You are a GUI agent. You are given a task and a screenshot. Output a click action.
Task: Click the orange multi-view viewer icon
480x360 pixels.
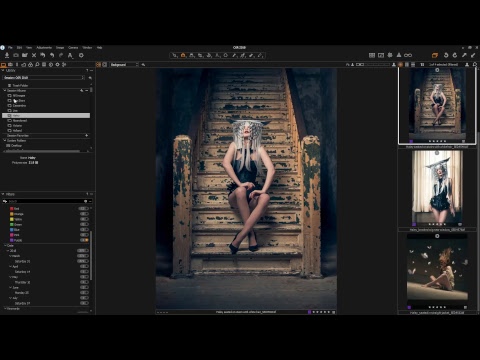(x=99, y=65)
